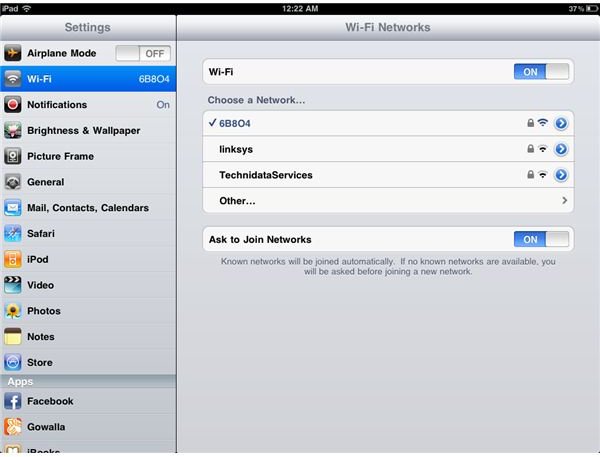Open Notifications settings
The width and height of the screenshot is (600, 457).
click(88, 104)
